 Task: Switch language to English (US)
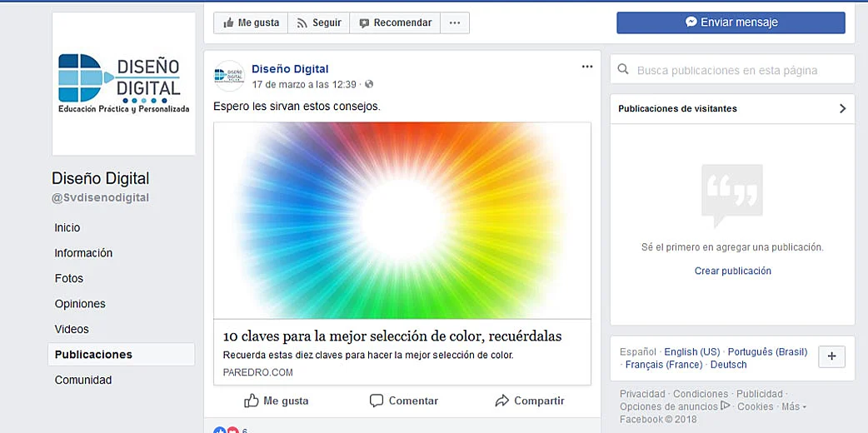(x=692, y=351)
